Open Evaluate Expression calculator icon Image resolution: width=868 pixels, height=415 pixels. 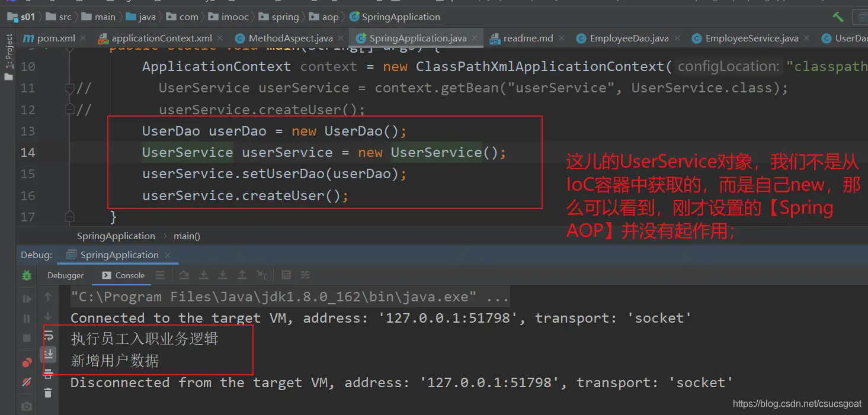pos(286,275)
